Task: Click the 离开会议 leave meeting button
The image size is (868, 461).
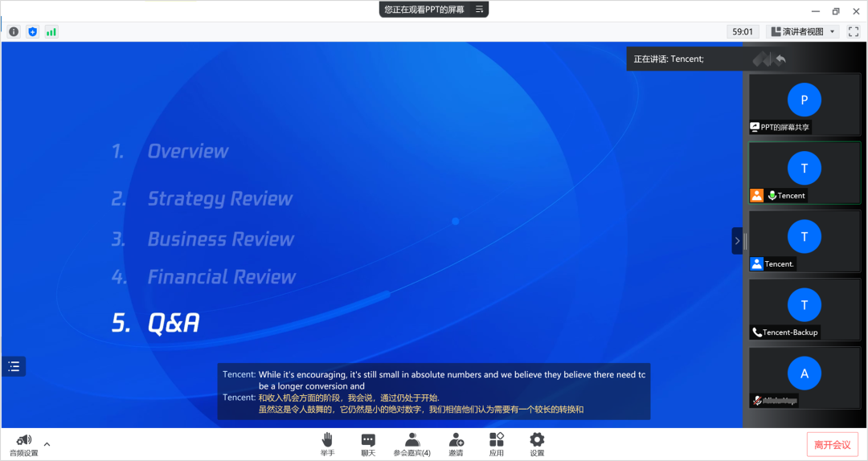Action: 833,444
